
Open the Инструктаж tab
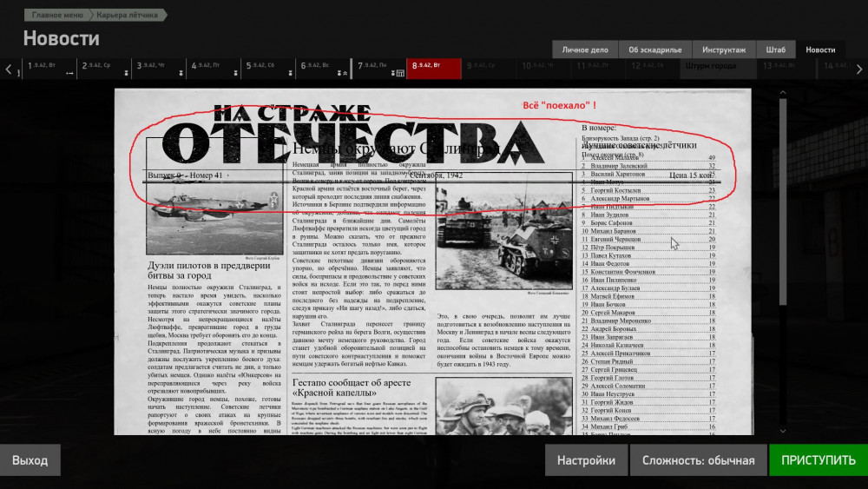tap(724, 50)
